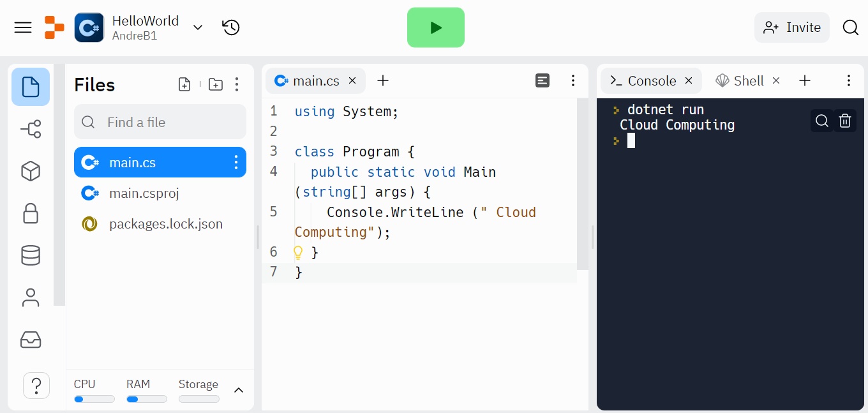Viewport: 868px width, 413px height.
Task: Create a new file with the add-file icon
Action: (x=184, y=84)
